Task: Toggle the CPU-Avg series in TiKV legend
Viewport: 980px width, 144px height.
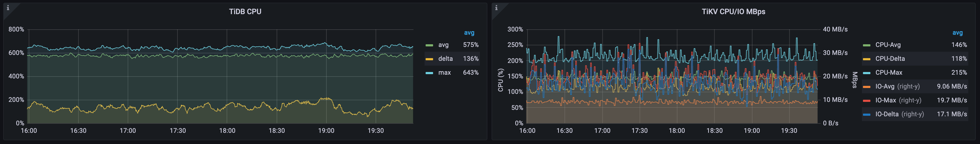Action: [x=887, y=45]
